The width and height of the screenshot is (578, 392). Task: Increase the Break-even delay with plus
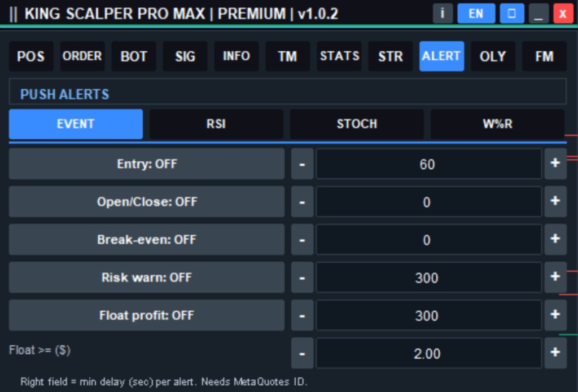[x=555, y=240]
